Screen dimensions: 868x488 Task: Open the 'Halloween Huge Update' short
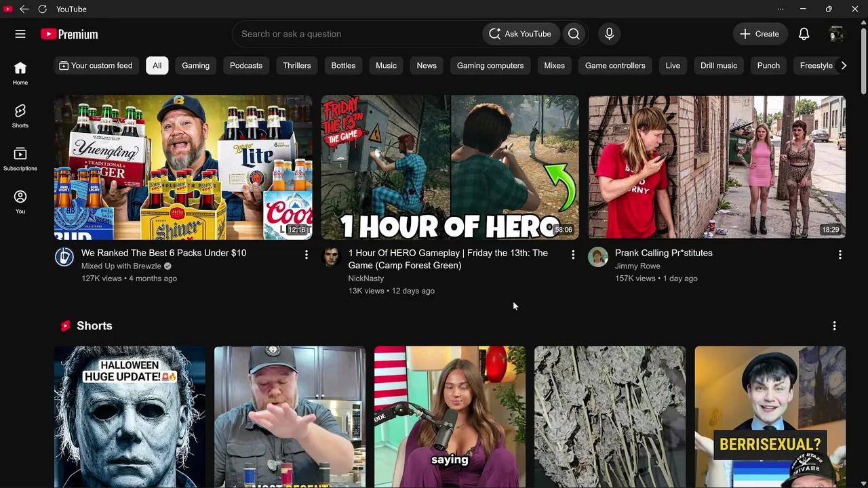tap(130, 417)
